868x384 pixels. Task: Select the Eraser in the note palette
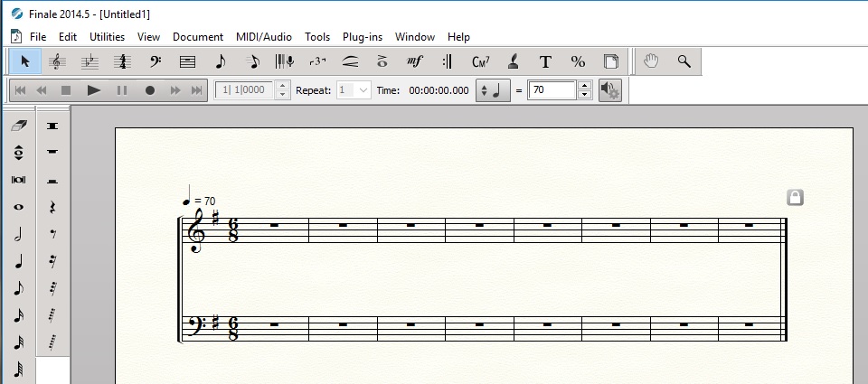[x=18, y=126]
